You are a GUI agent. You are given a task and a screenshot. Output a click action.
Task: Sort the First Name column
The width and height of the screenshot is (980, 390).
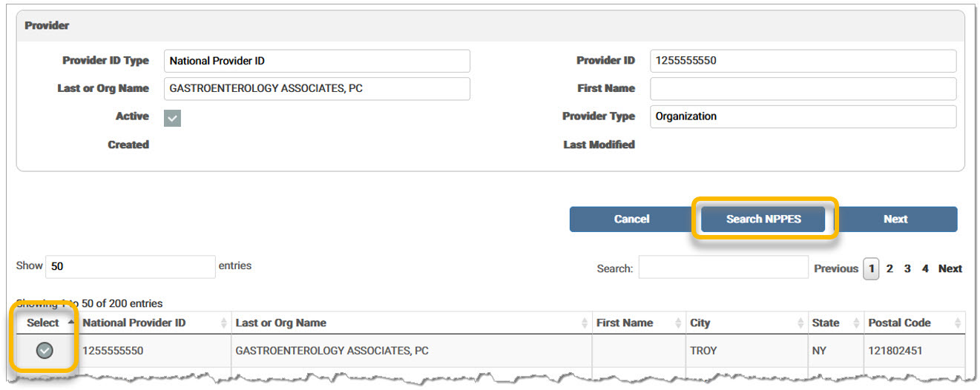point(678,323)
